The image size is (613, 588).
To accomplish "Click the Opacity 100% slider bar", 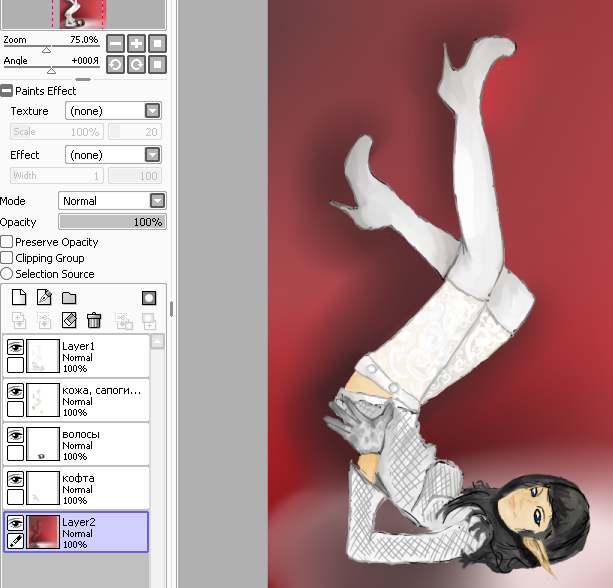I will pos(112,222).
